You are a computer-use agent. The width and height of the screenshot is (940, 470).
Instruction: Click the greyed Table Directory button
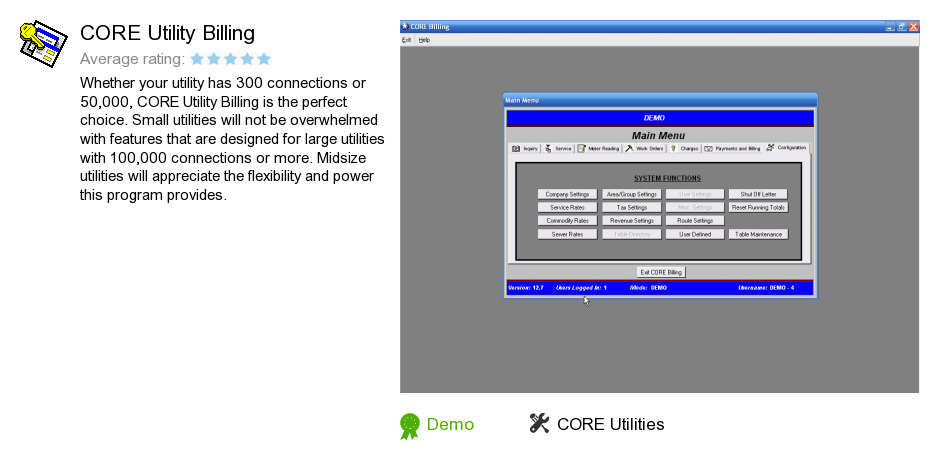pyautogui.click(x=632, y=234)
